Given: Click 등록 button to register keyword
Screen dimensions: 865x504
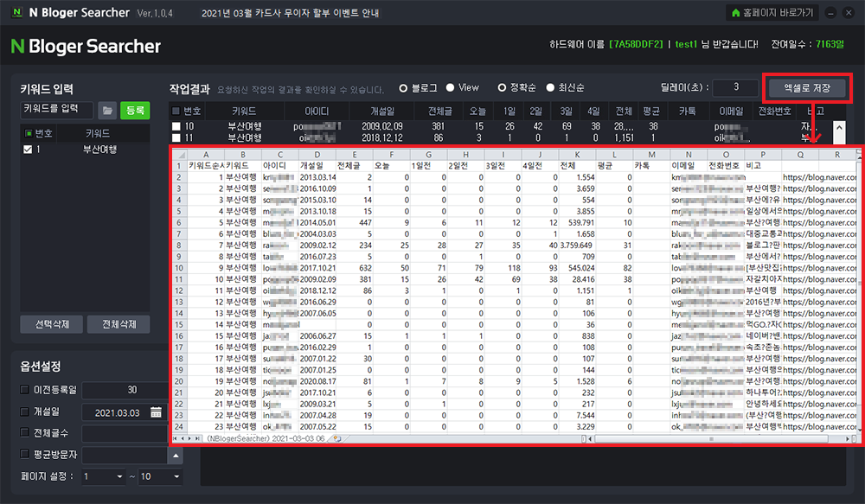Looking at the screenshot, I should coord(135,111).
